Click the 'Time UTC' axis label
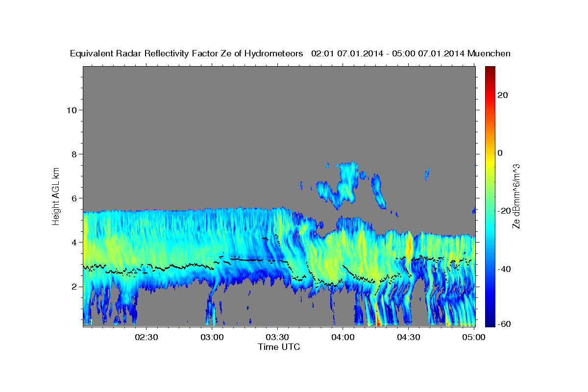 (279, 347)
